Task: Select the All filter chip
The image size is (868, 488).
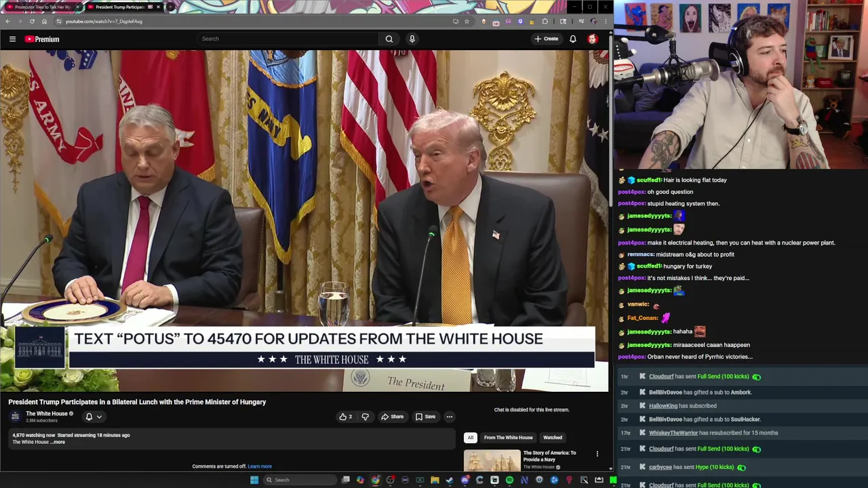Action: coord(470,437)
